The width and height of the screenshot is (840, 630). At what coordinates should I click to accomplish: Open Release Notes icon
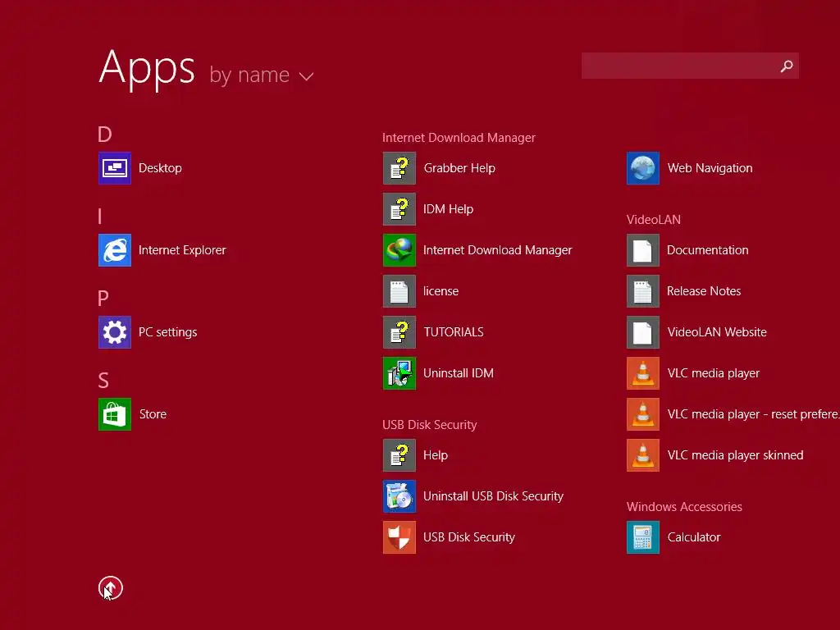click(643, 291)
